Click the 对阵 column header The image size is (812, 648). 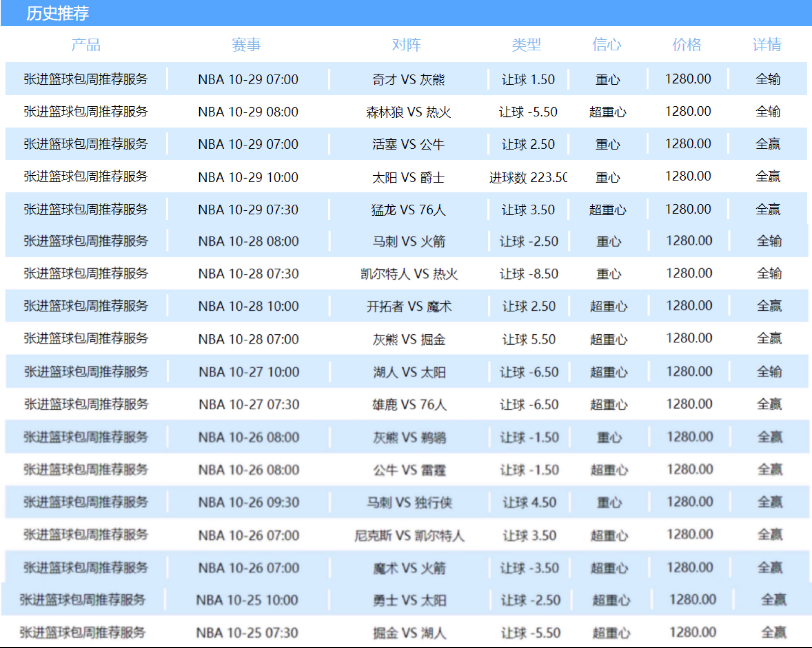coord(406,45)
